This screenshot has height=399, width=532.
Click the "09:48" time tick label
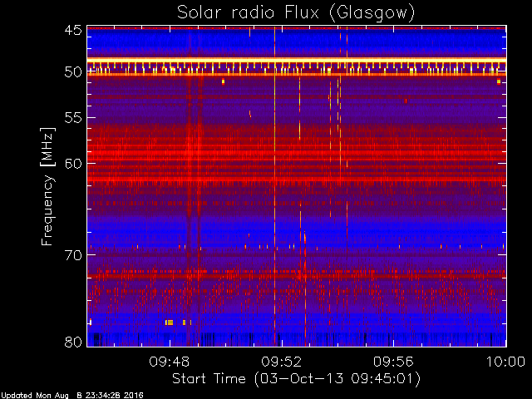(170, 362)
